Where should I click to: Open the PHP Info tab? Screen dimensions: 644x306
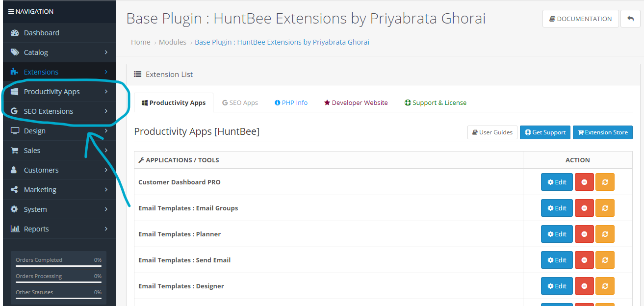[x=291, y=102]
